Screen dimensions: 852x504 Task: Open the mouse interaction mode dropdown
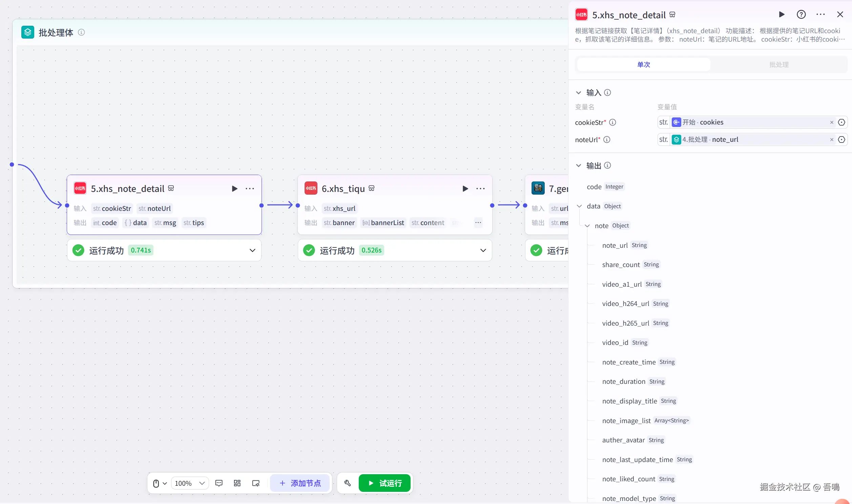click(x=160, y=483)
